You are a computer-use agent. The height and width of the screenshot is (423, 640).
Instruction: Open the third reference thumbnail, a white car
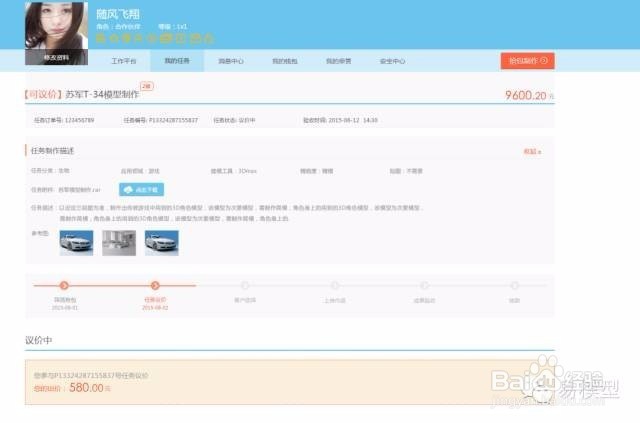tap(162, 243)
